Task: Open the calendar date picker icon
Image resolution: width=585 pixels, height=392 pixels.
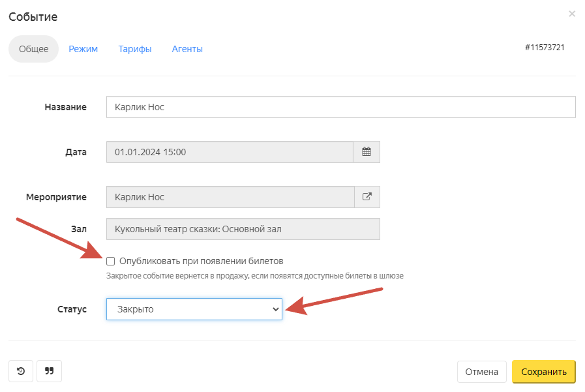Action: point(367,152)
